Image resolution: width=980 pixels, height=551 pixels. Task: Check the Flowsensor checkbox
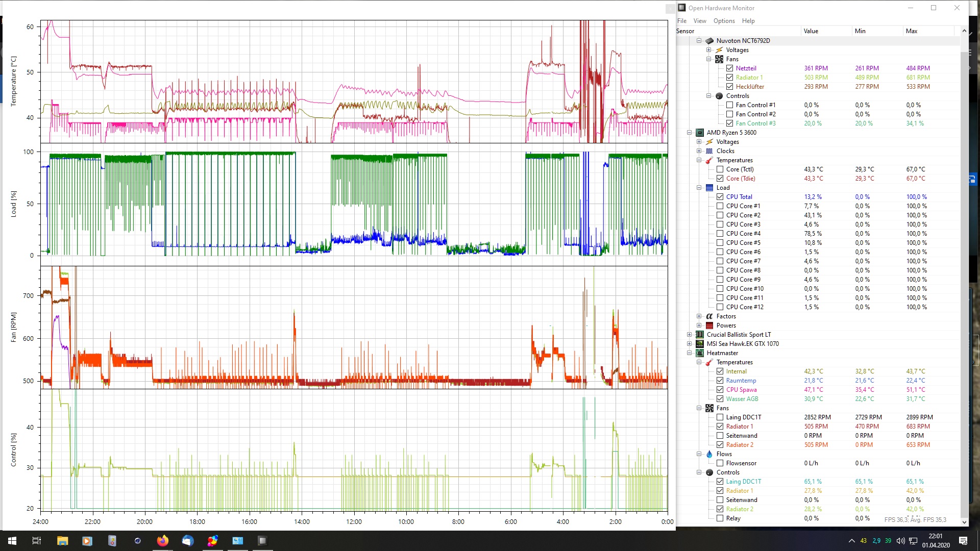pyautogui.click(x=720, y=463)
